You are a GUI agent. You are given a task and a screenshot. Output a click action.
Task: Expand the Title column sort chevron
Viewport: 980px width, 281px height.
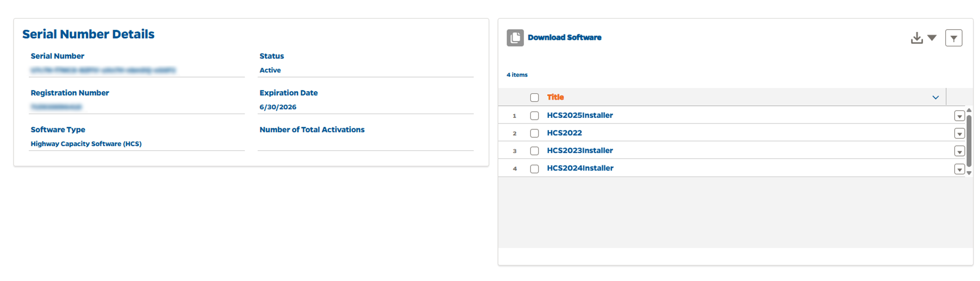(935, 97)
